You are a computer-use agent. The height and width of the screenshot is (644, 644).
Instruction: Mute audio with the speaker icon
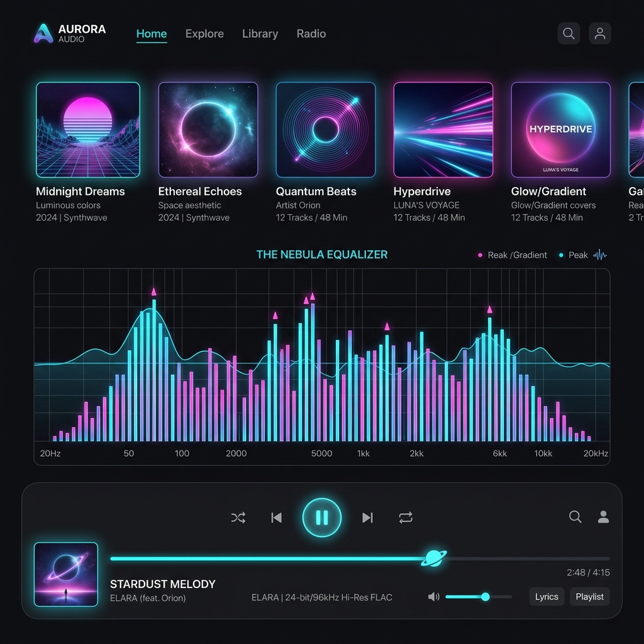click(x=433, y=597)
